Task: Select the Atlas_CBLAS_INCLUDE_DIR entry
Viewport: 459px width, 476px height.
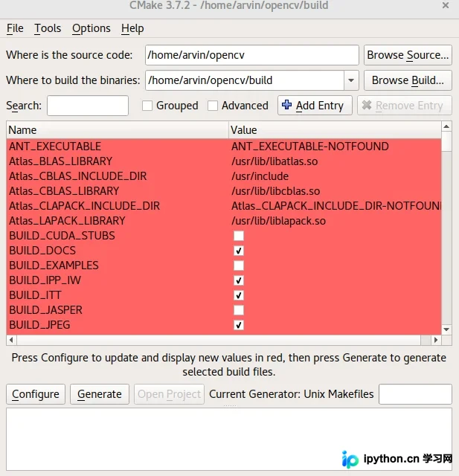Action: click(x=77, y=176)
